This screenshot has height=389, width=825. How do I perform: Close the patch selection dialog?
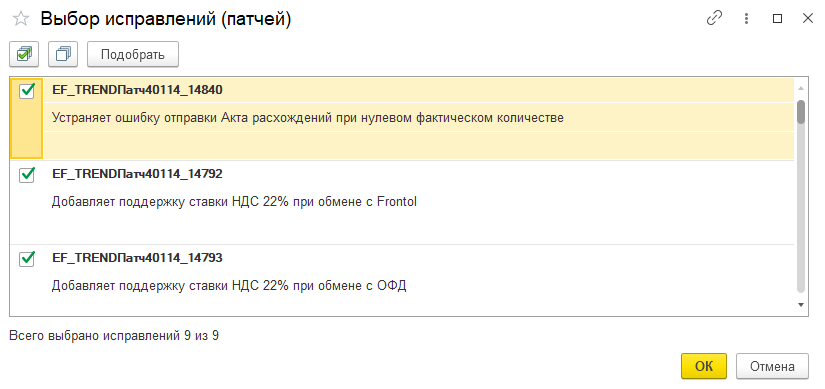(808, 19)
